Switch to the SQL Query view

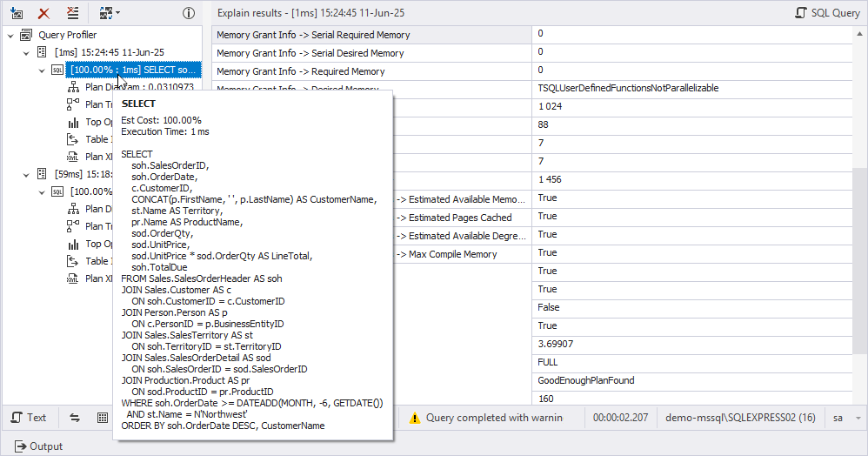(x=828, y=13)
